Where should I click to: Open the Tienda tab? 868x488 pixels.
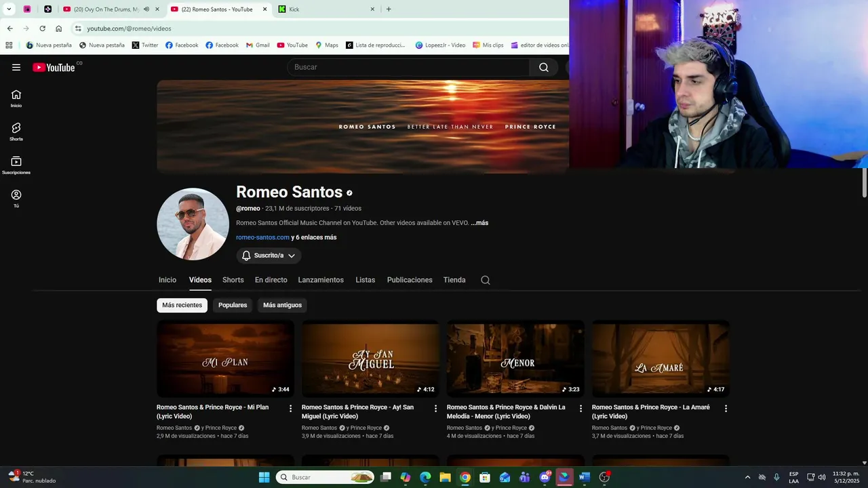[x=454, y=280]
